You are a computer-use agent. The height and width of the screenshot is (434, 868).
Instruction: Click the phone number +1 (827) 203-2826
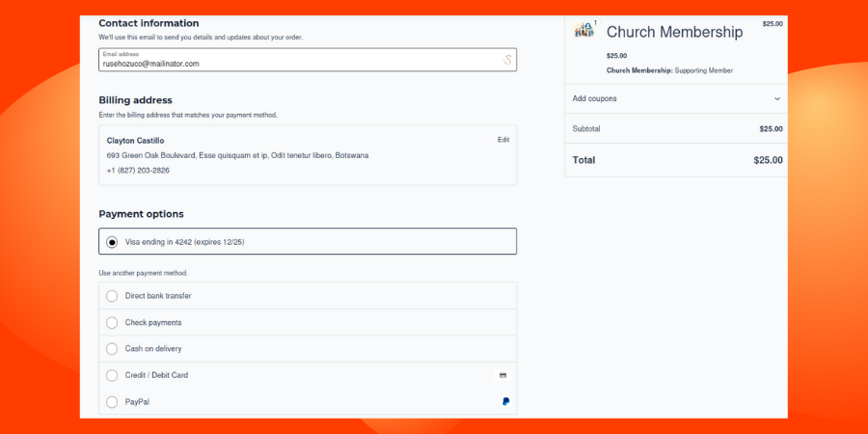[x=138, y=171]
